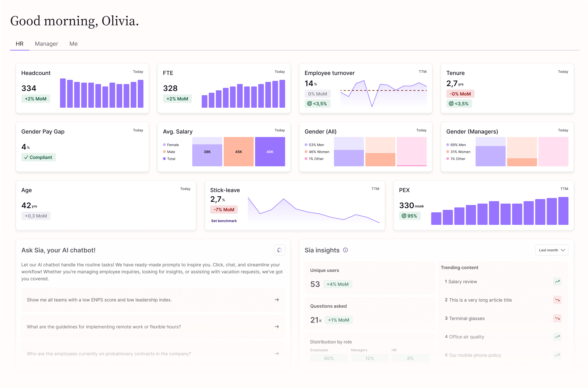Click the arrow on the remote work guidelines prompt

pyautogui.click(x=277, y=327)
